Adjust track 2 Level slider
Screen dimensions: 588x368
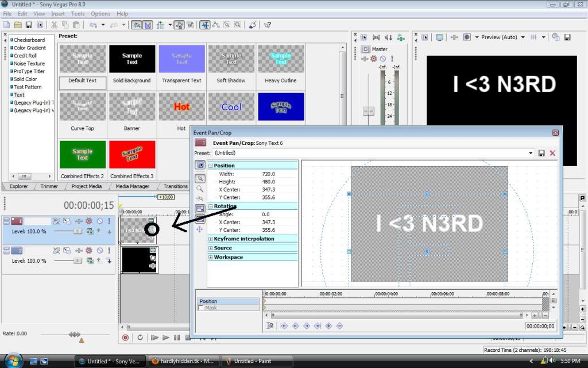pyautogui.click(x=78, y=260)
